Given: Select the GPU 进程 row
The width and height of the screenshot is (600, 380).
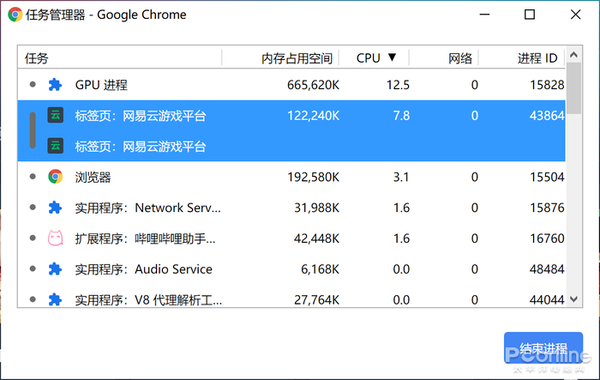Looking at the screenshot, I should (292, 85).
